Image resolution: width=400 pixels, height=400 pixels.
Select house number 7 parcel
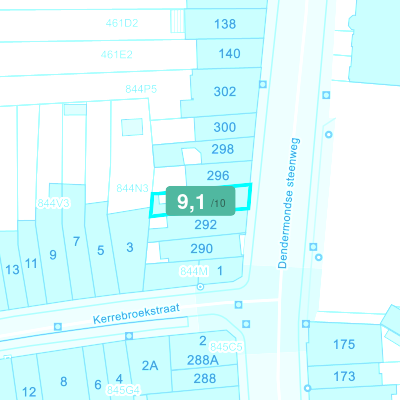pyautogui.click(x=76, y=241)
